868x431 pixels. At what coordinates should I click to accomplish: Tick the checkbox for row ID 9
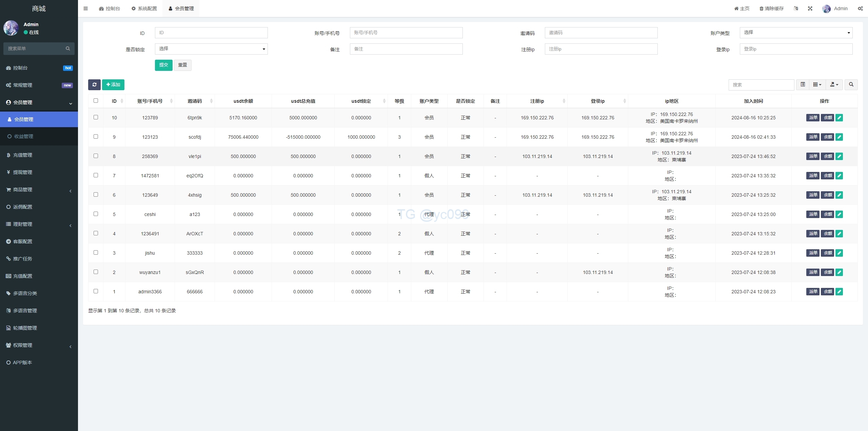(x=96, y=137)
